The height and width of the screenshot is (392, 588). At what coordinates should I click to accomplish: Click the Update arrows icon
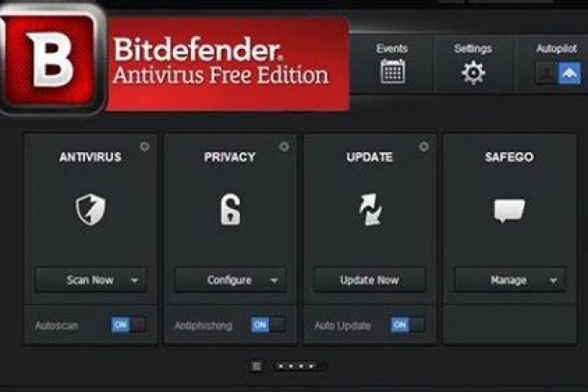coord(370,209)
